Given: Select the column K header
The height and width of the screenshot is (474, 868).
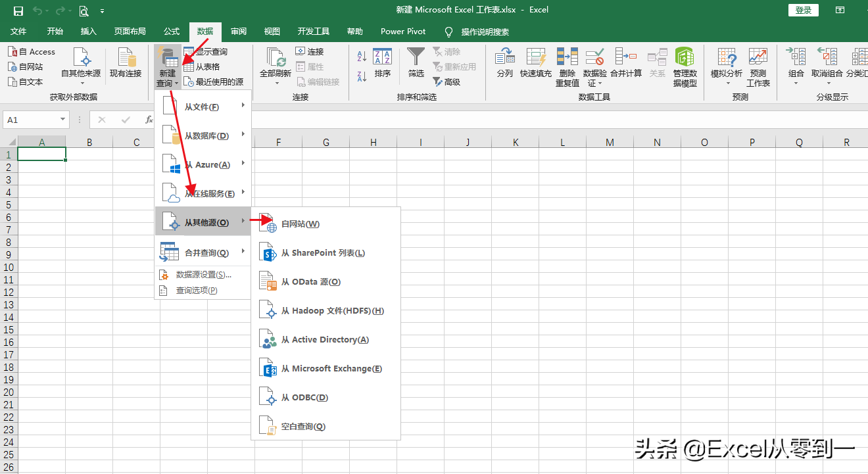Looking at the screenshot, I should click(x=515, y=142).
